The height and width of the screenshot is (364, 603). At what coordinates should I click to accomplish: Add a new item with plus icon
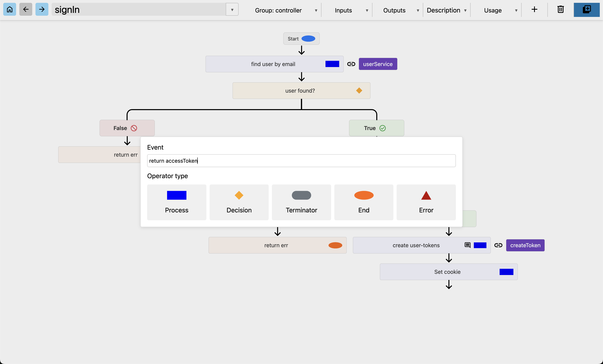534,9
